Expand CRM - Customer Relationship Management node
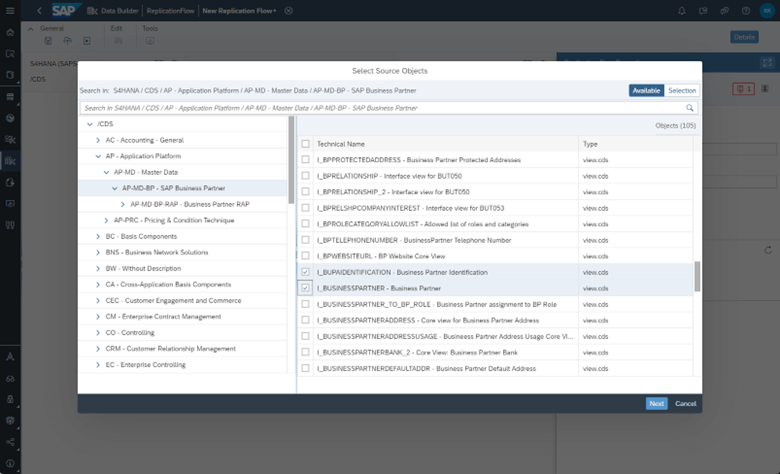 (x=98, y=349)
